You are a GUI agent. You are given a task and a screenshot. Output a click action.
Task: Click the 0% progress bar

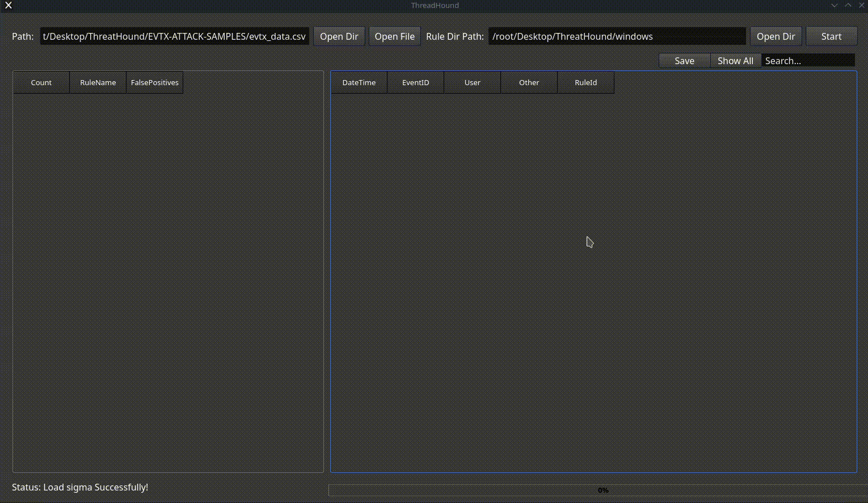coord(598,490)
